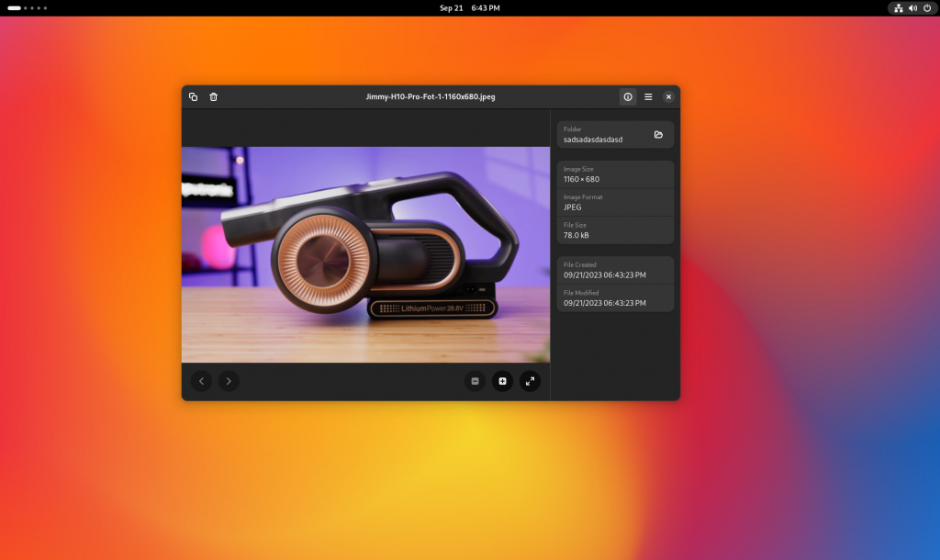Toggle fullscreen view
940x560 pixels.
tap(530, 380)
